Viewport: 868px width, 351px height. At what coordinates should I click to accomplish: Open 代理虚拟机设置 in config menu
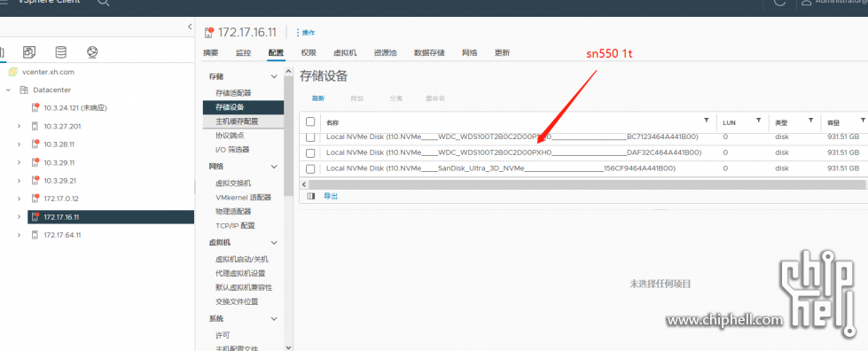tap(240, 273)
